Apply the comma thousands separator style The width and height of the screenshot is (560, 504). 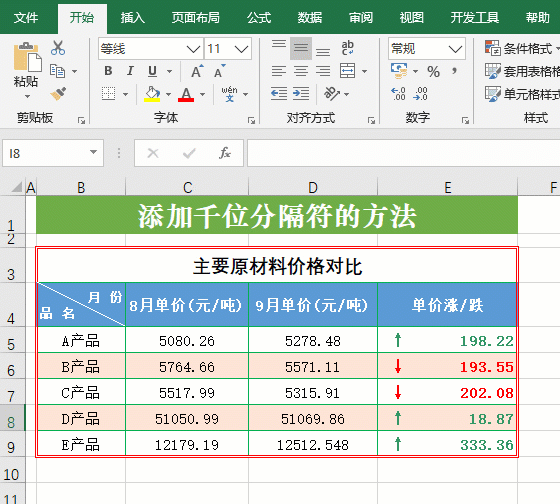(454, 71)
